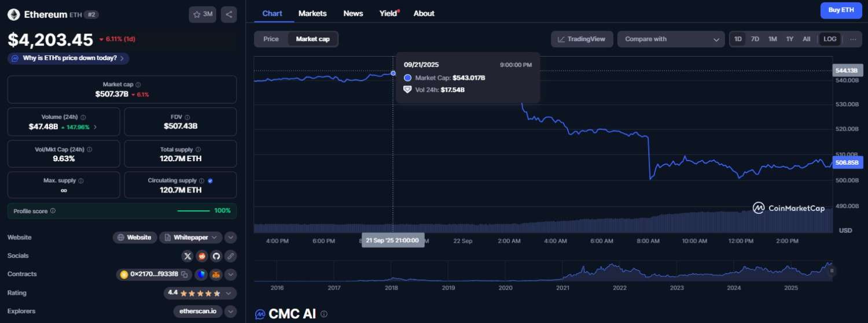This screenshot has width=868, height=323.
Task: Open Ethereum GitHub social link
Action: 216,256
